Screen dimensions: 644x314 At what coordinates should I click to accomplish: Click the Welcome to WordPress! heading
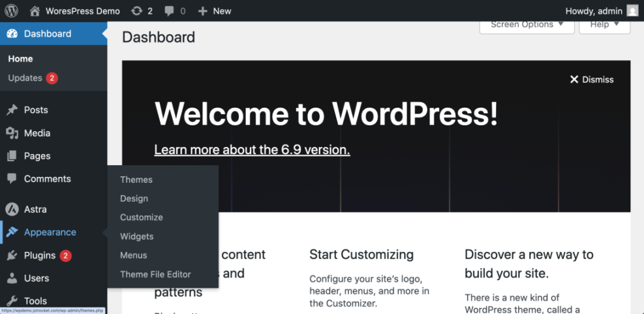click(x=326, y=114)
